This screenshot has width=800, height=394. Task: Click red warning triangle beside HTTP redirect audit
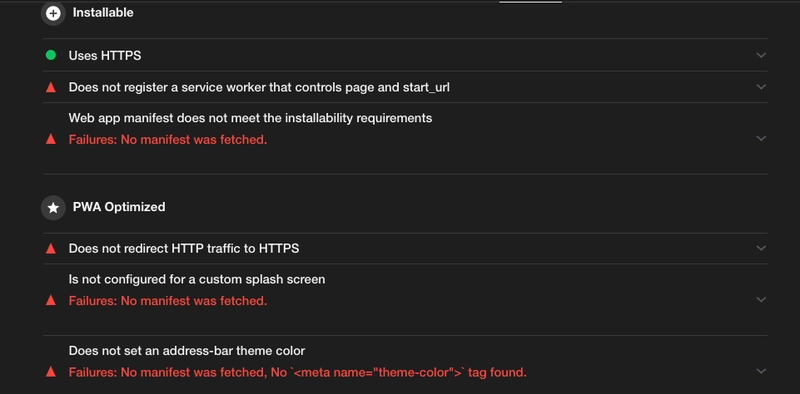(51, 249)
